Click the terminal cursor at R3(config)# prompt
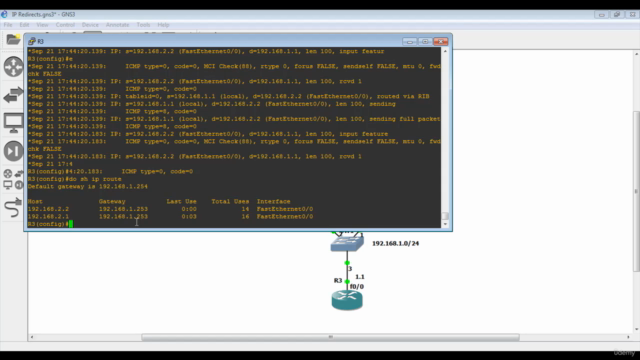 [x=71, y=224]
